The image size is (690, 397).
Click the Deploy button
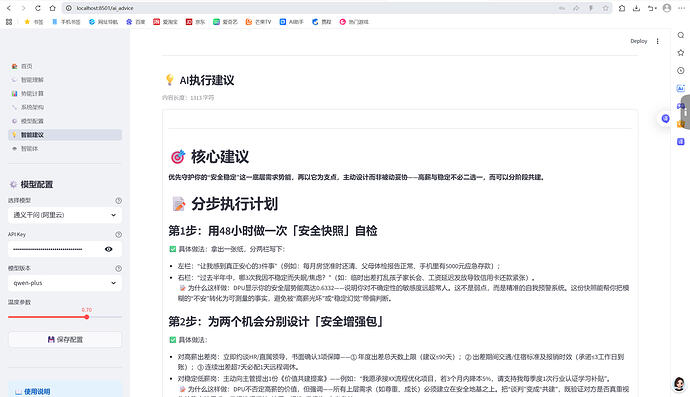[639, 41]
